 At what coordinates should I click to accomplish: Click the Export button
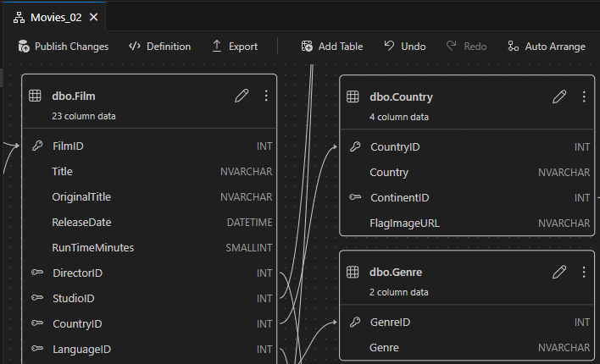(235, 47)
